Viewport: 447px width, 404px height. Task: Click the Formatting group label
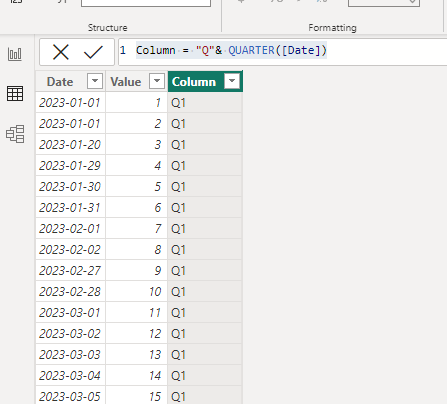pyautogui.click(x=332, y=28)
